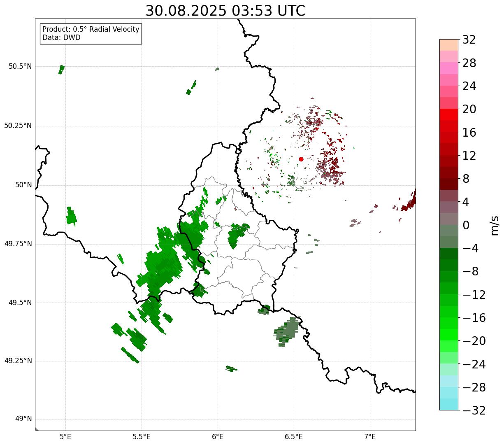Click the colorbar tick label 12
The width and height of the screenshot is (504, 445).
469,156
